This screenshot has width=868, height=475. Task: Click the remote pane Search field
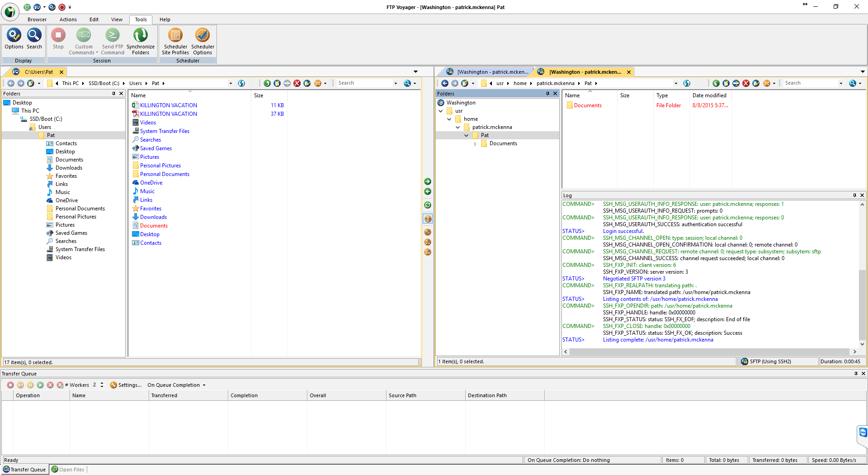tap(811, 83)
